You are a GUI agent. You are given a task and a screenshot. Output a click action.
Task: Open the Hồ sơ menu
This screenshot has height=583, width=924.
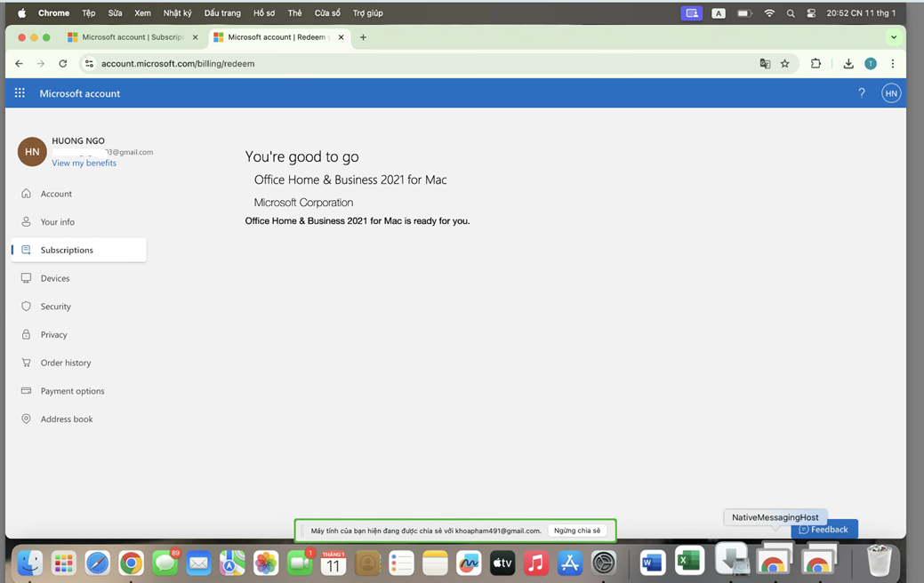click(x=264, y=13)
